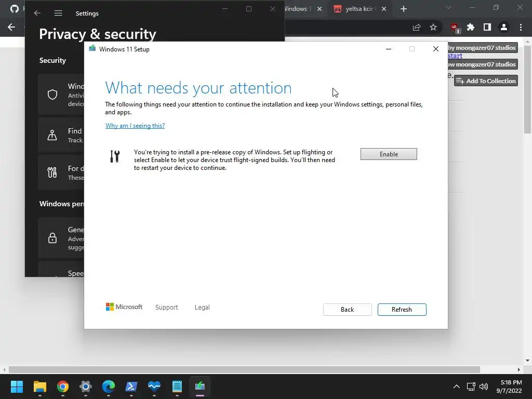Open PowerShell from the taskbar
The width and height of the screenshot is (532, 399).
131,387
